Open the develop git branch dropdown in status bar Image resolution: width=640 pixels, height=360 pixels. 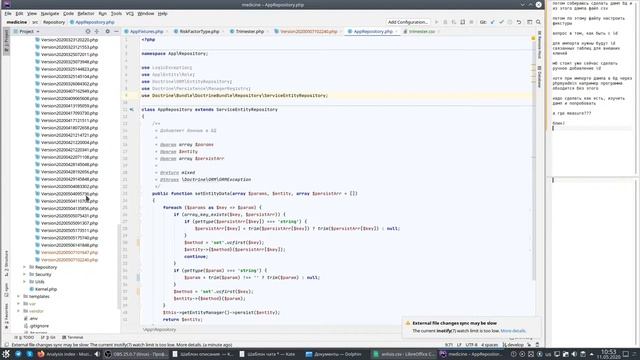coord(513,345)
